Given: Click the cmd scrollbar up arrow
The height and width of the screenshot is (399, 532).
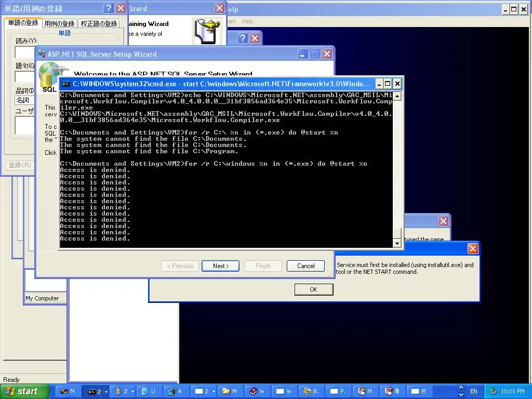Looking at the screenshot, I should click(x=397, y=96).
